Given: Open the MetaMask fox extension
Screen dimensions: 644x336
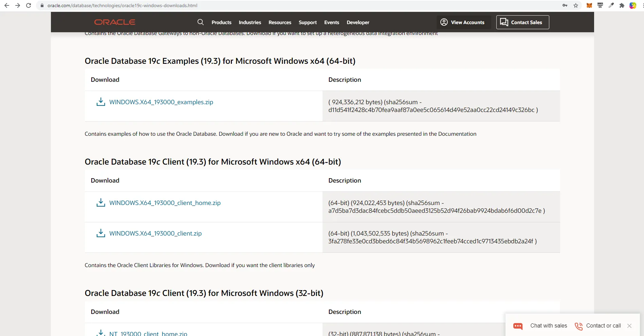Looking at the screenshot, I should pos(589,5).
